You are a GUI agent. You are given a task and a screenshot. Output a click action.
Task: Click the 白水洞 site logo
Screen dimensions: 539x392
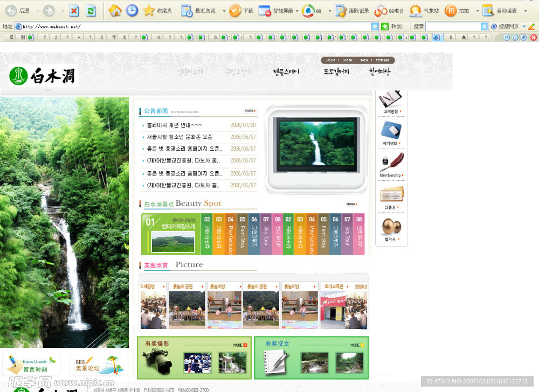(43, 75)
